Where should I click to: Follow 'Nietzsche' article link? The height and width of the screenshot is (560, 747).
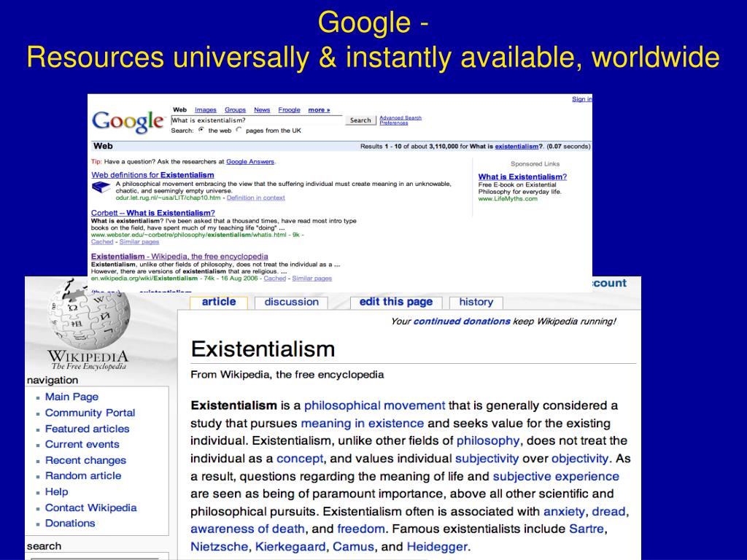pos(219,547)
